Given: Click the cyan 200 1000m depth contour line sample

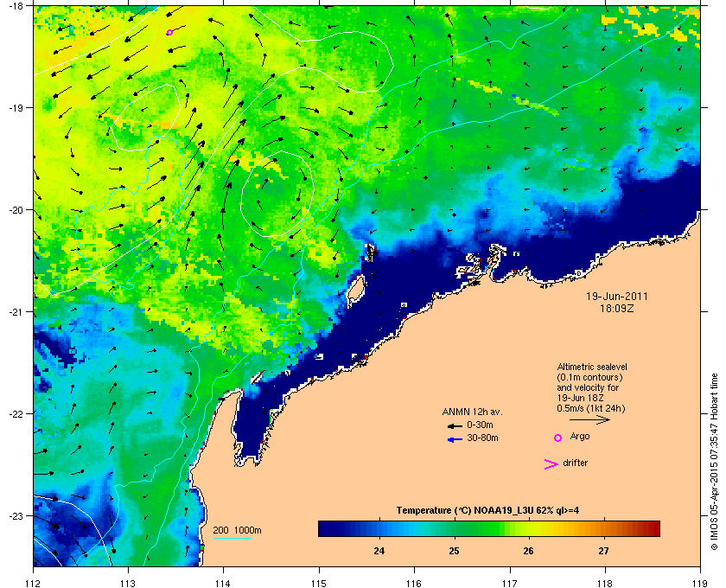Looking at the screenshot, I should [232, 538].
